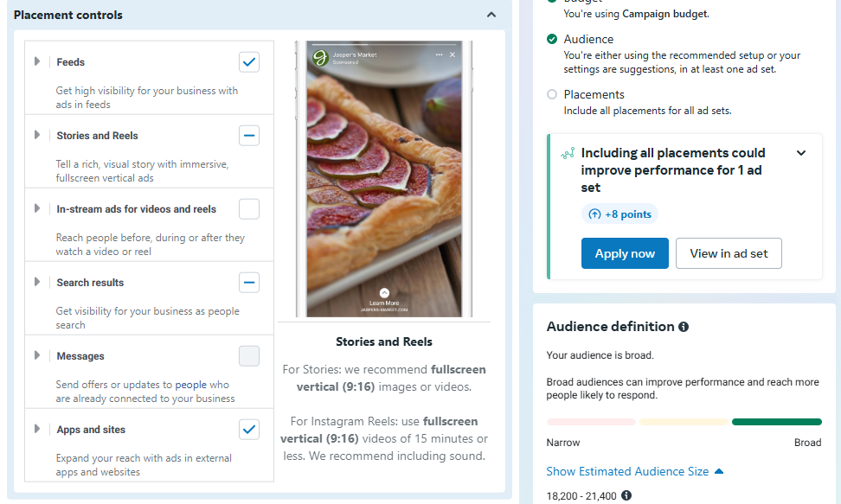Enable In-stream ads for videos checkbox
Viewport: 841px width, 504px height.
249,209
